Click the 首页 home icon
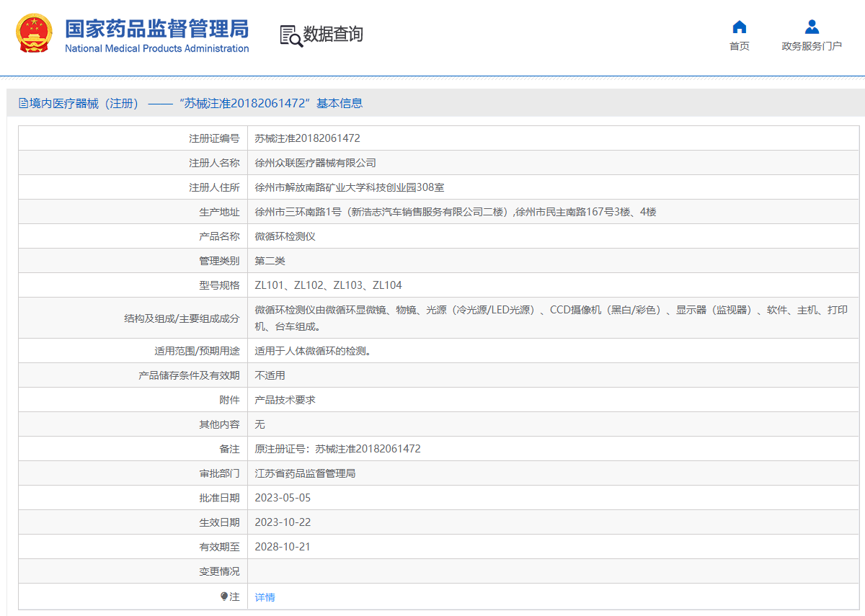The width and height of the screenshot is (865, 616). (x=739, y=27)
